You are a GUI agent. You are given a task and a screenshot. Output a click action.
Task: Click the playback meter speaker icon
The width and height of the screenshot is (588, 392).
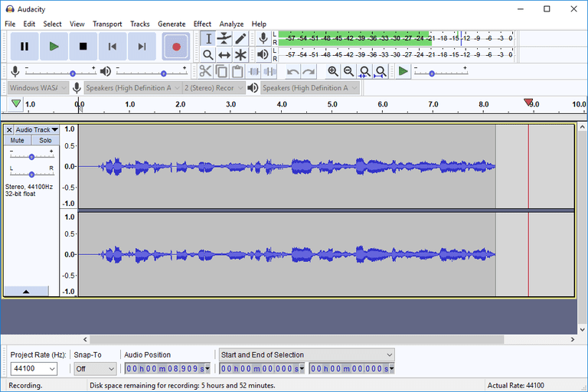pyautogui.click(x=263, y=54)
